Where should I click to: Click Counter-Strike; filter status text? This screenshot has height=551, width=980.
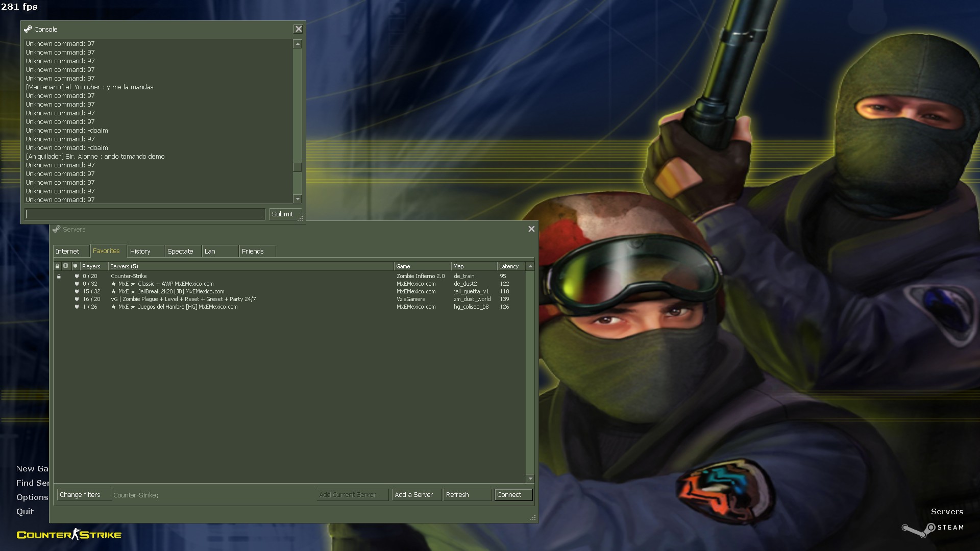136,495
